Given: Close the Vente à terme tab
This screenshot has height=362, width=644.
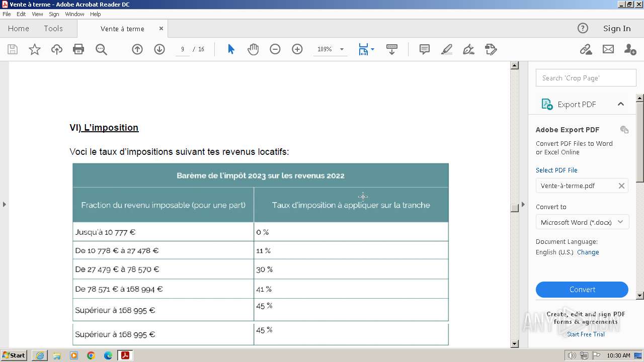Looking at the screenshot, I should pos(161,29).
